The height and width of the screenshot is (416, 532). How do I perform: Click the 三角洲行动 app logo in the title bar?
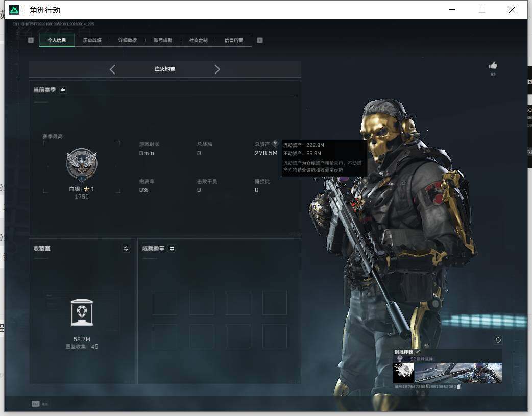pos(14,10)
